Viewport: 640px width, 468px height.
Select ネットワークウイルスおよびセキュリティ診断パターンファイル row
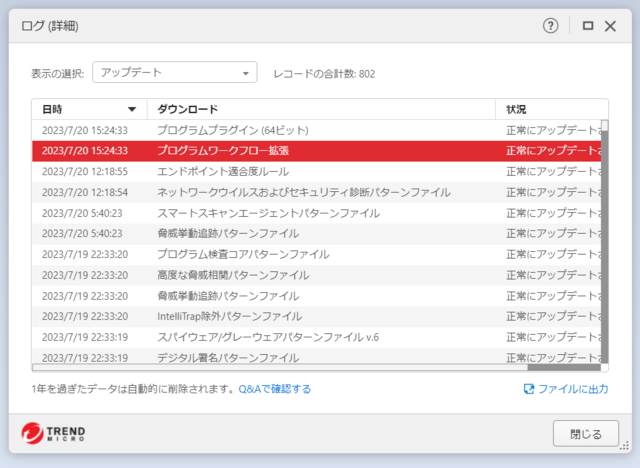point(316,192)
